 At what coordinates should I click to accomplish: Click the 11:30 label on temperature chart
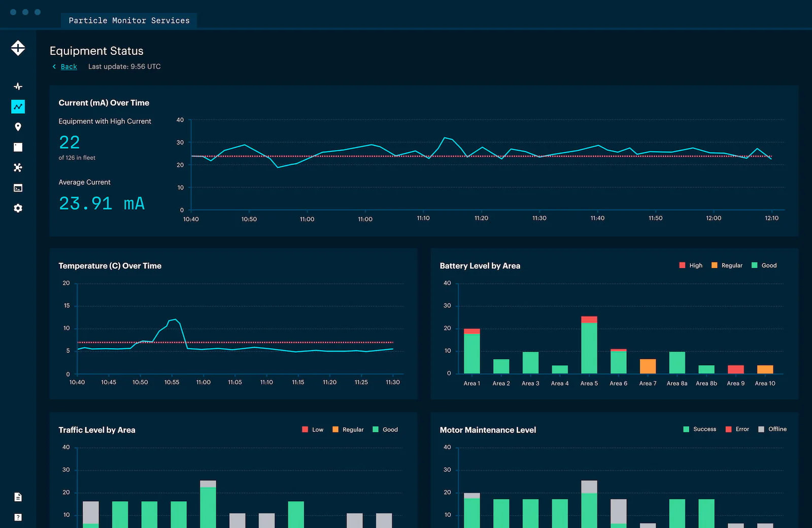393,382
